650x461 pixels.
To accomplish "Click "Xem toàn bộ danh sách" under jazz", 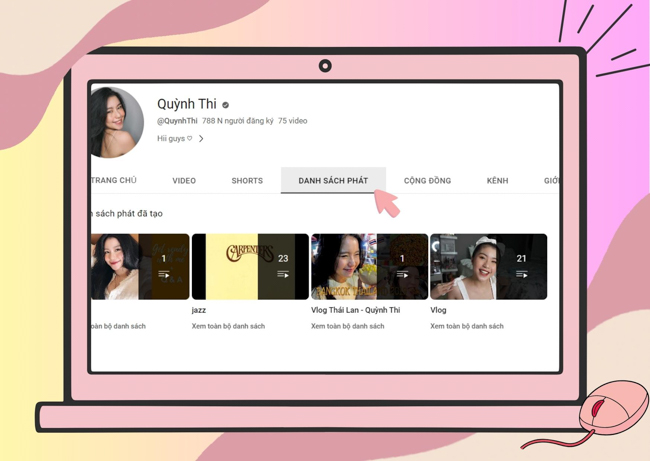I will [x=228, y=326].
